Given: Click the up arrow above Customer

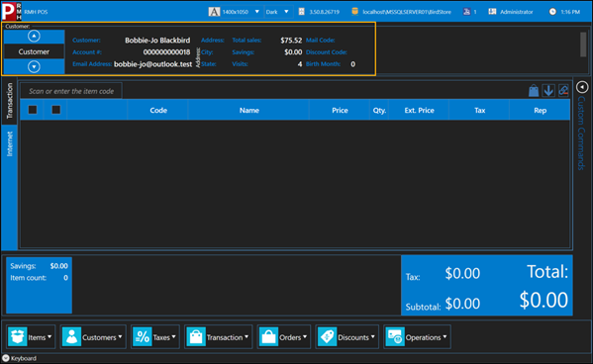Looking at the screenshot, I should click(34, 37).
